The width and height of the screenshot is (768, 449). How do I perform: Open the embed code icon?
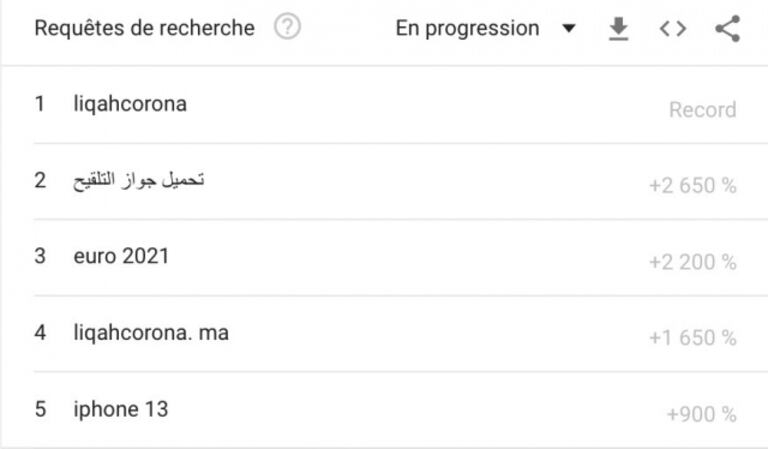[x=673, y=30]
